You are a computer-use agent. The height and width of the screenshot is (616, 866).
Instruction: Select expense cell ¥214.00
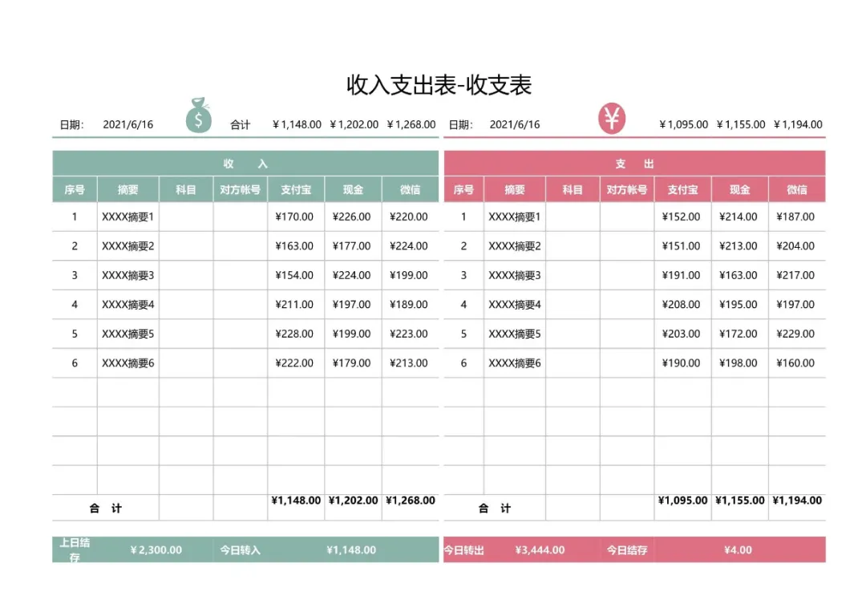coord(739,217)
